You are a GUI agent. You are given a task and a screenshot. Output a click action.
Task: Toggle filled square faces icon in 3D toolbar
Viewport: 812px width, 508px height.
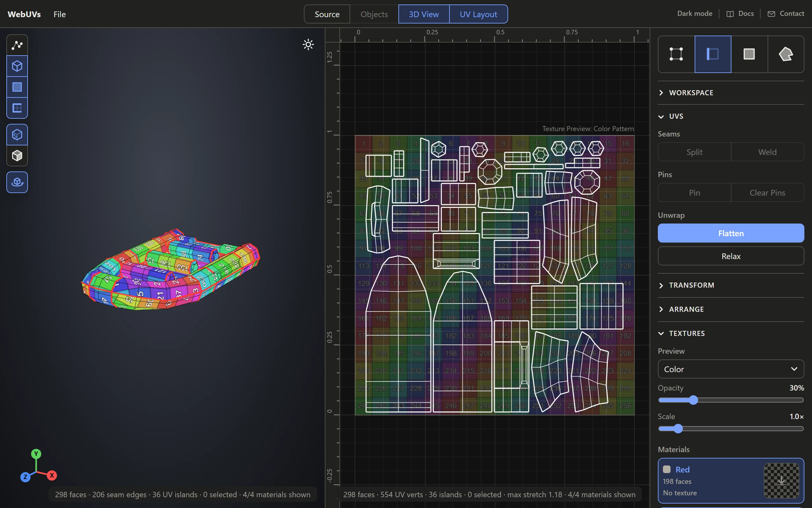[x=17, y=87]
